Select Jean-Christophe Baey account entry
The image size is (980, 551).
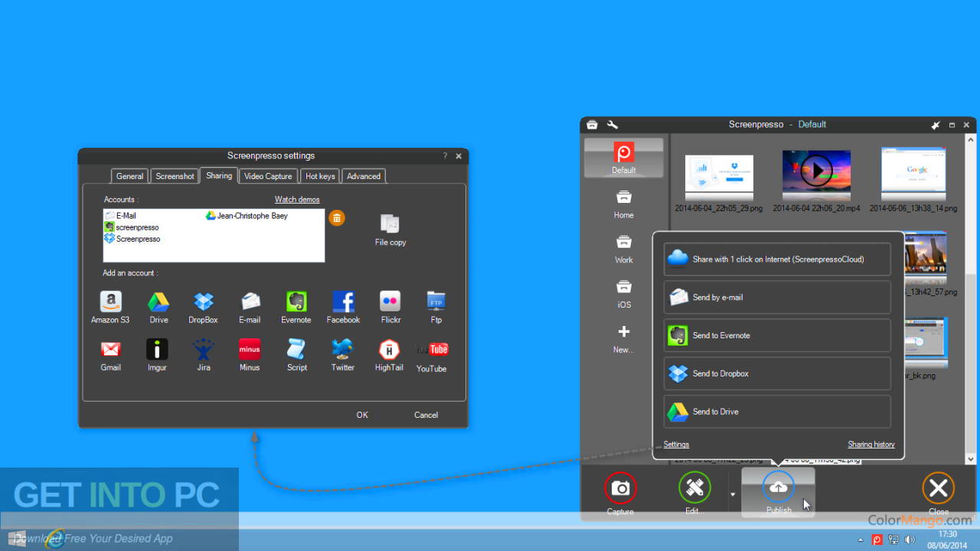point(247,216)
